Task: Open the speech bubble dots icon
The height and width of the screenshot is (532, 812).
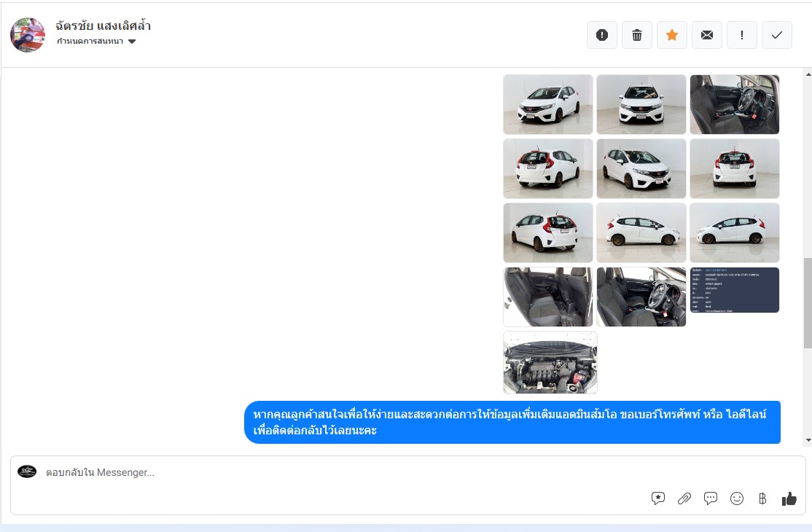Action: [711, 498]
